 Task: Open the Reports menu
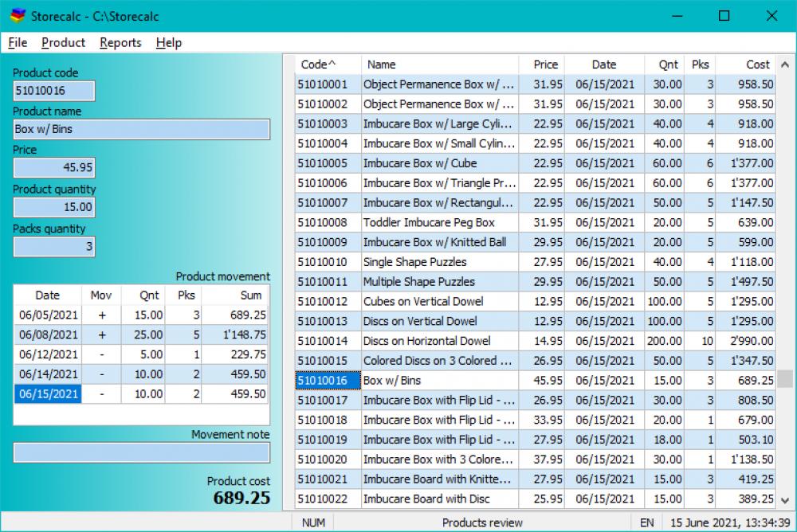(120, 43)
